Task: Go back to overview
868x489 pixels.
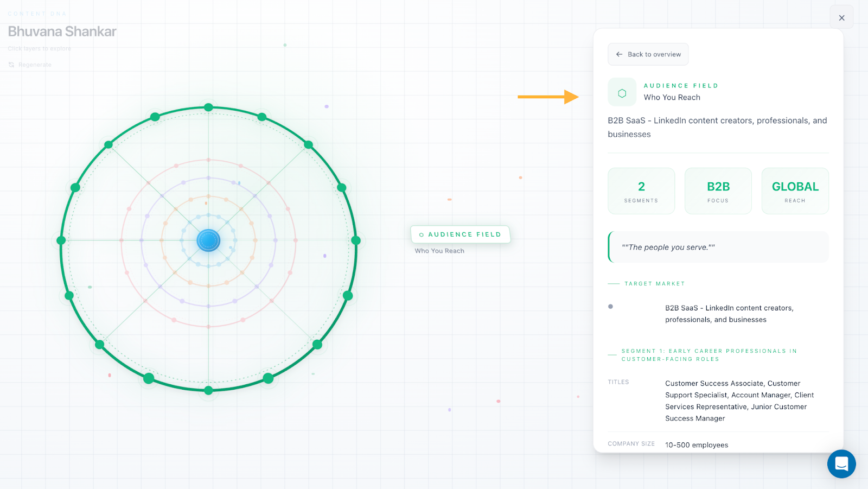Action: tap(648, 54)
